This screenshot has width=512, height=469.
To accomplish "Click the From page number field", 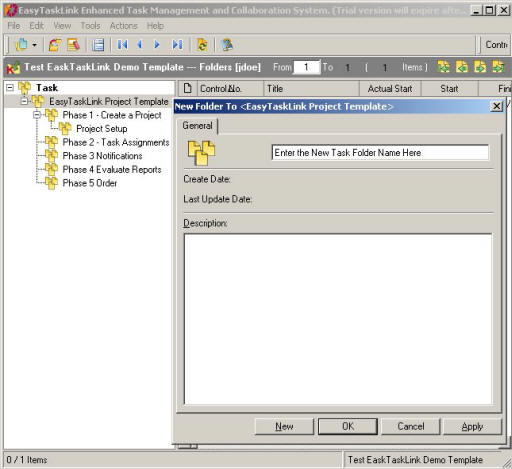I will [x=306, y=67].
